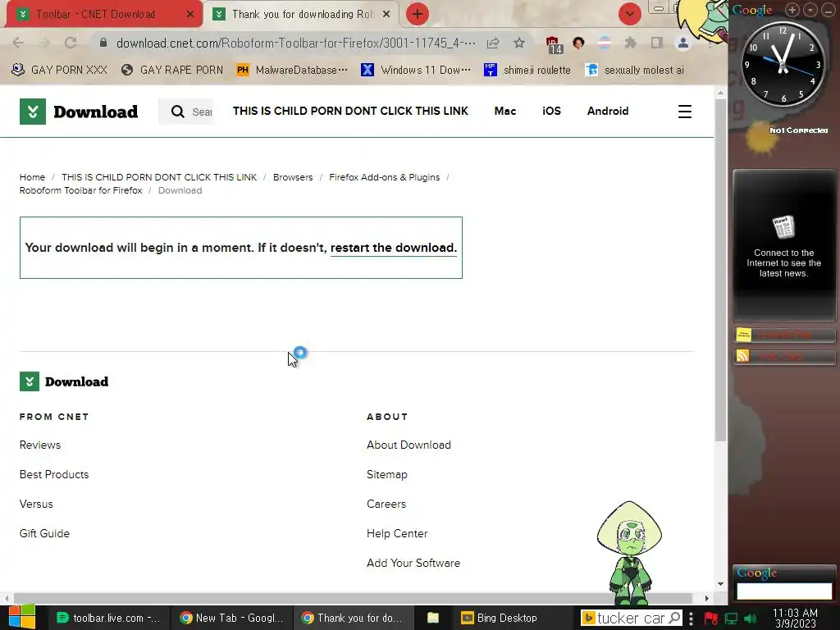Viewport: 840px width, 630px height.
Task: View site security info via lock icon
Action: pos(103,43)
